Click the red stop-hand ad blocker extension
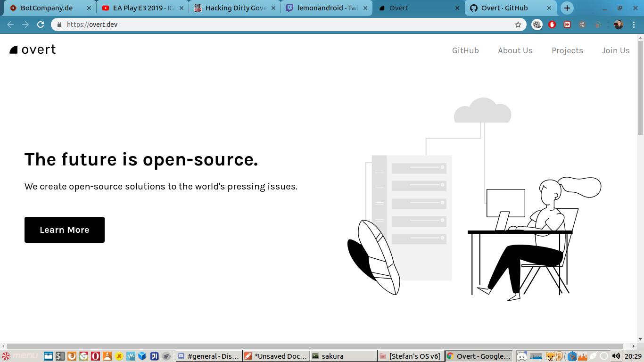 click(x=552, y=25)
